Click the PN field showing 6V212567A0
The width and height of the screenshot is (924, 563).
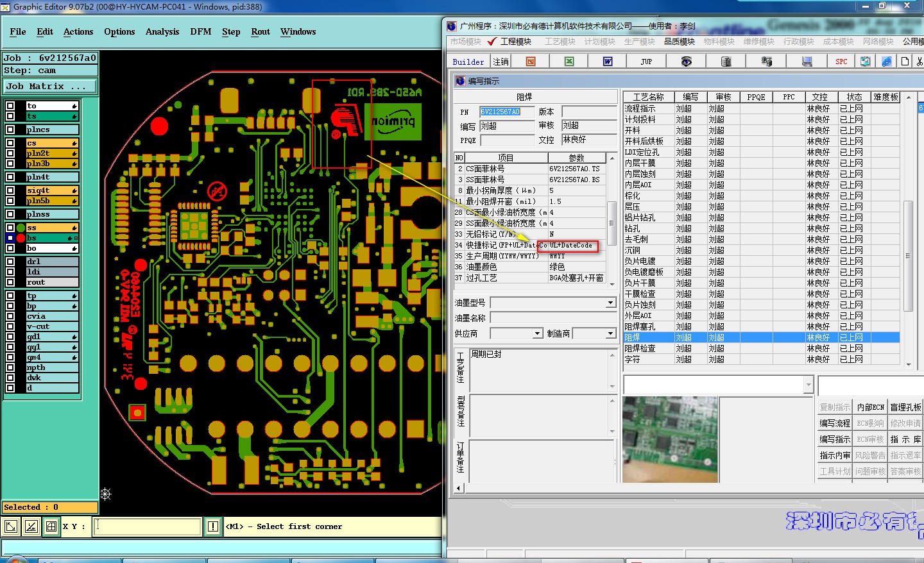click(x=508, y=112)
